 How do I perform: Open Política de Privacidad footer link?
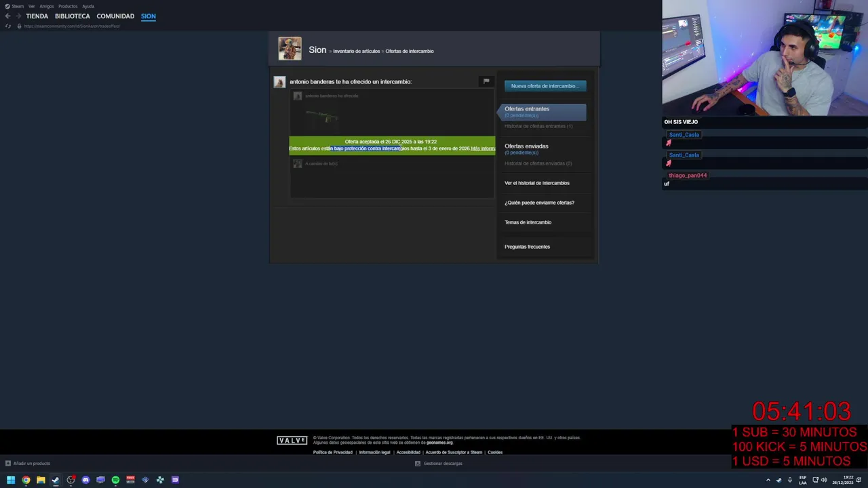coord(333,452)
